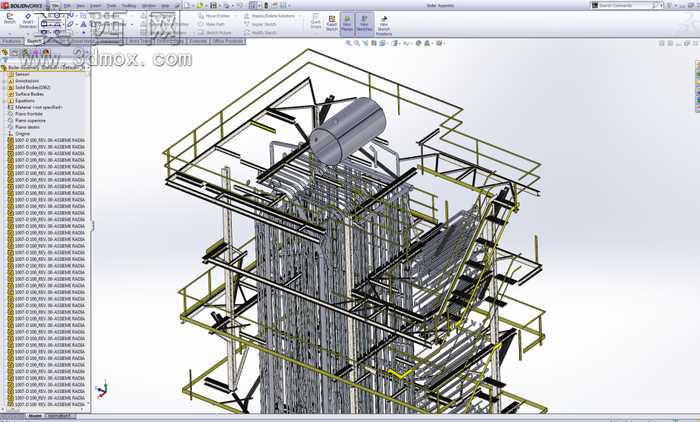
Task: Click Zoom to Fit in view toolbar
Action: tap(349, 43)
